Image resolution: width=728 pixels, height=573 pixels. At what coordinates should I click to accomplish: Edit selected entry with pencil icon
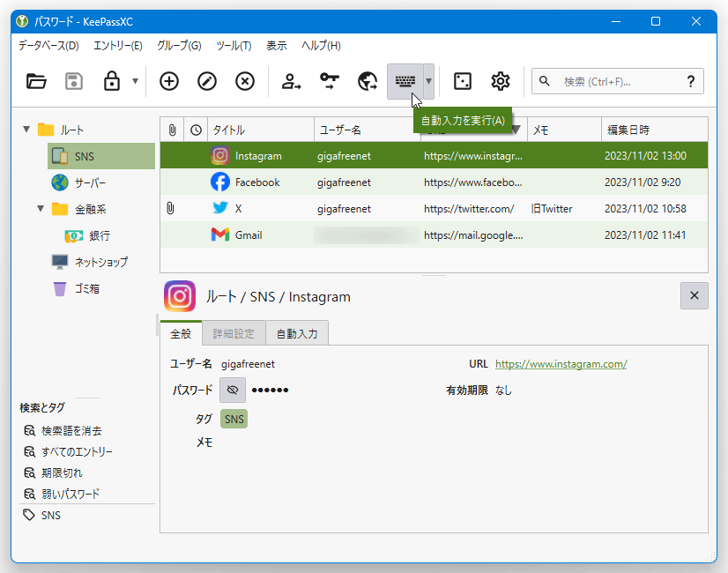click(x=207, y=81)
